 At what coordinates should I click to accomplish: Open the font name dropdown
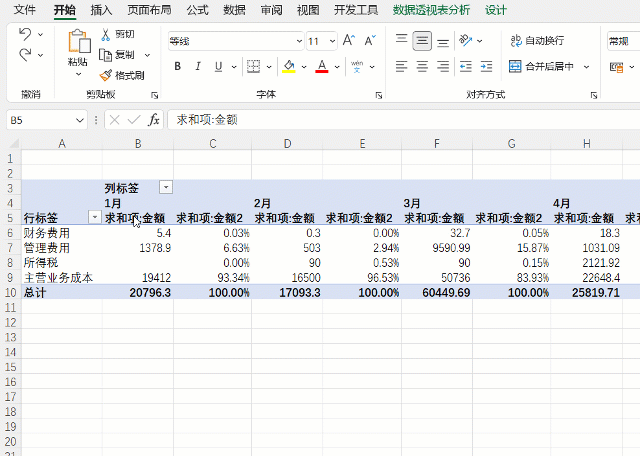[299, 42]
